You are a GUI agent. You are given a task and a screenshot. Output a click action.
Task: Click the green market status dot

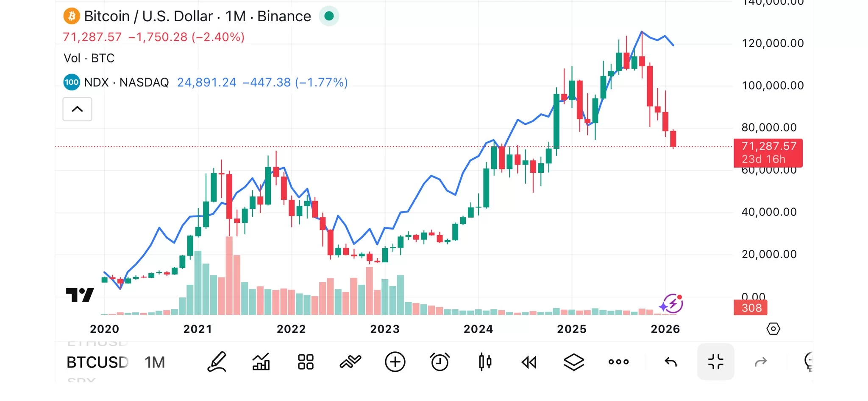point(329,16)
